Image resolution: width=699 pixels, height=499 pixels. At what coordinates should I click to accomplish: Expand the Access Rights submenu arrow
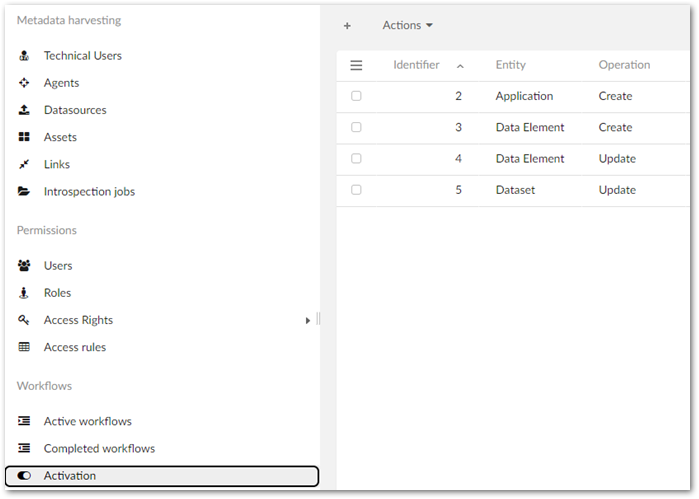click(308, 320)
